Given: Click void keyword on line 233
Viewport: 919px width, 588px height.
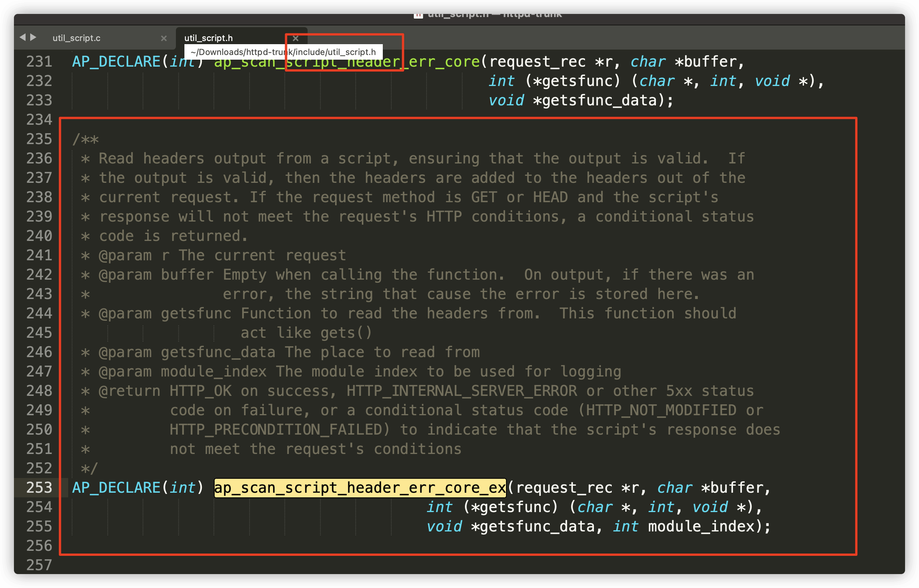Looking at the screenshot, I should (x=506, y=100).
